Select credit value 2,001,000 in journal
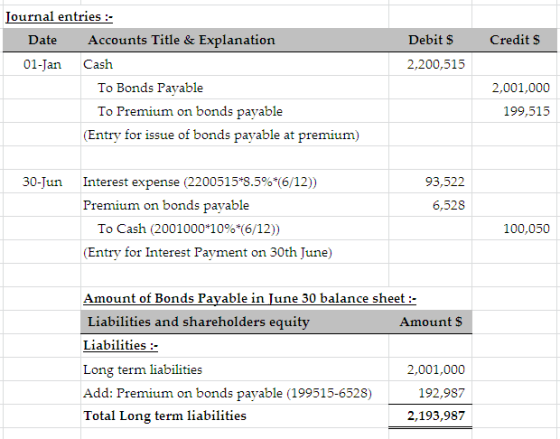Screen dimensions: 560x439 521,88
